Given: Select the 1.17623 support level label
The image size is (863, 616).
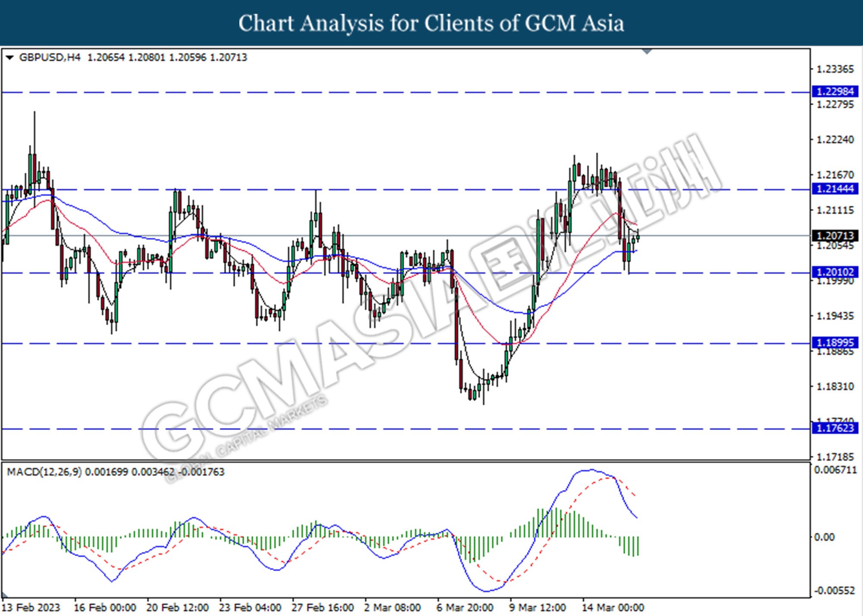Looking at the screenshot, I should pyautogui.click(x=835, y=428).
